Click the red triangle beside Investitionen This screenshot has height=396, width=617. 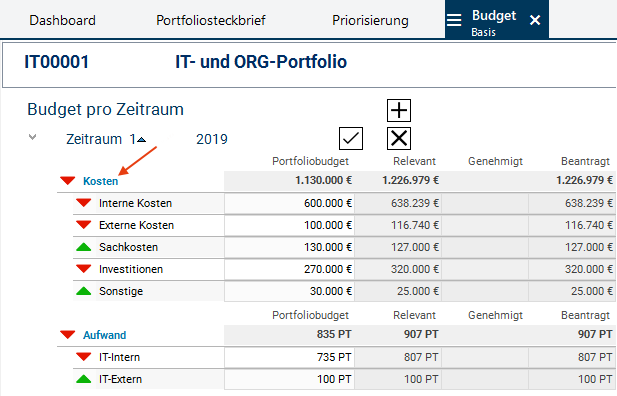83,269
